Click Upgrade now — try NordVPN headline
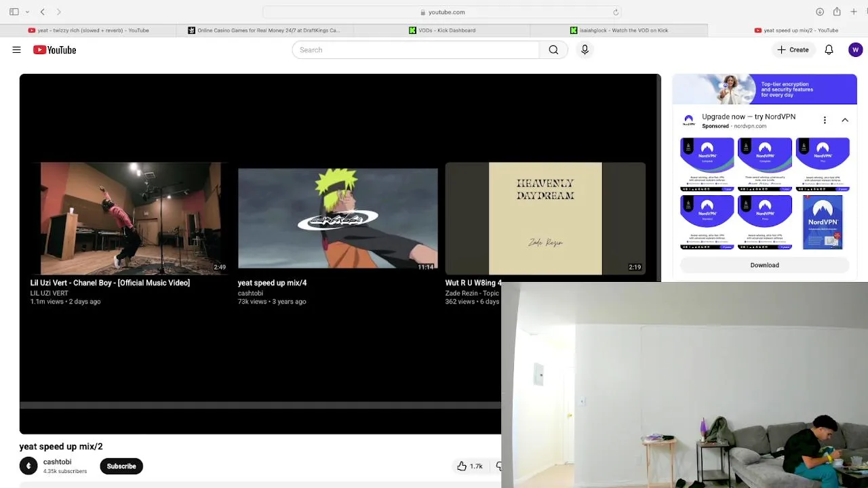The image size is (868, 488). [x=749, y=117]
